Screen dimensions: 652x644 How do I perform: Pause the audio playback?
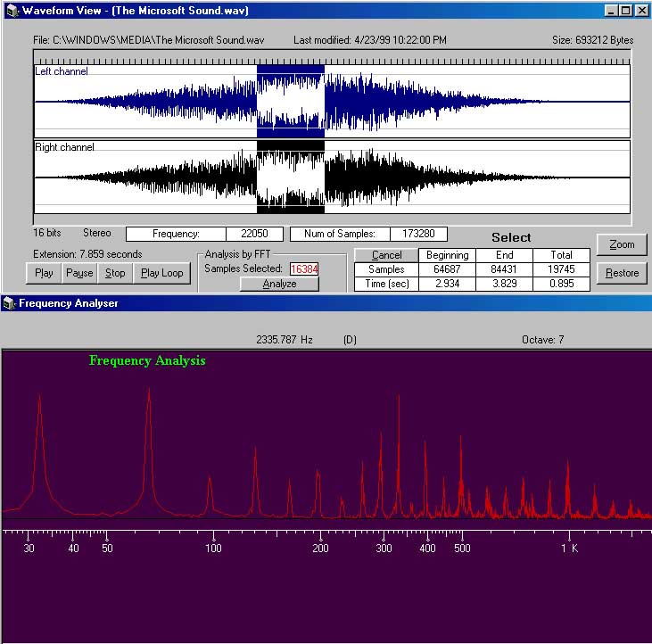pos(79,273)
